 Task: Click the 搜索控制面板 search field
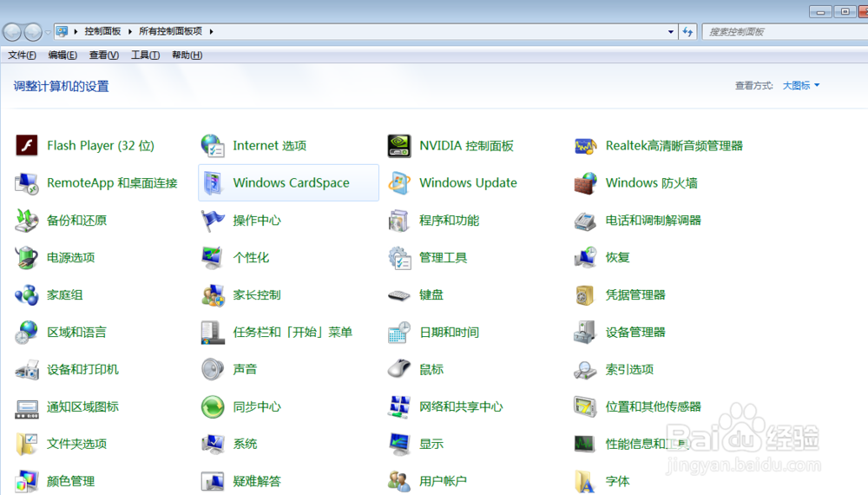click(786, 31)
